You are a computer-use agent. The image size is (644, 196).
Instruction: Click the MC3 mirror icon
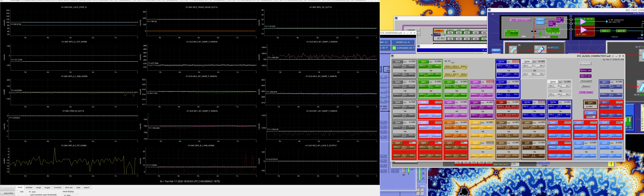click(541, 49)
